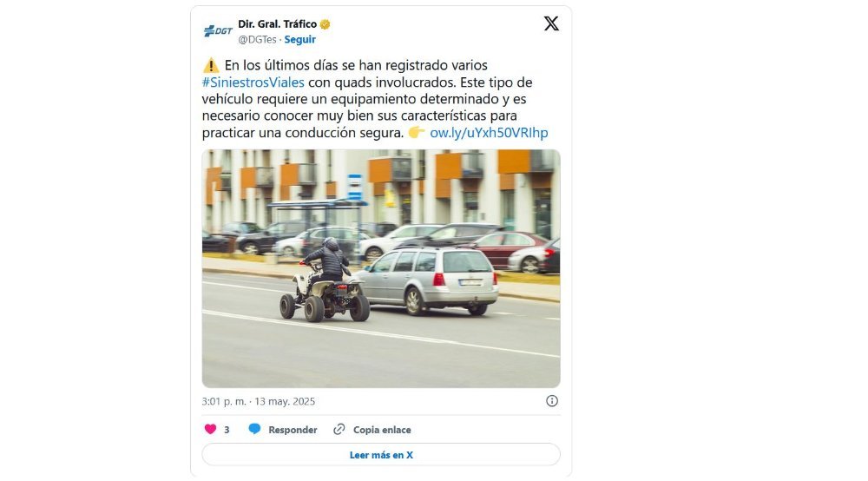Like the tweet with the heart icon
868x481 pixels.
click(x=210, y=429)
